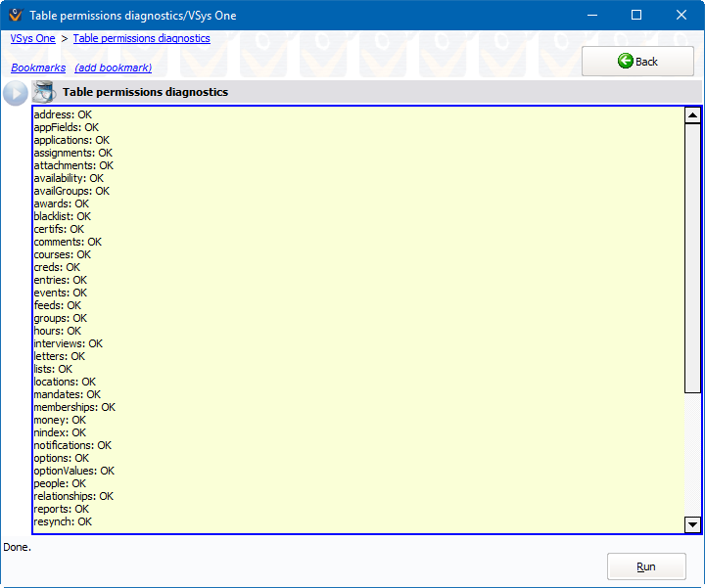Minimize the Table permissions diagnostics window
The height and width of the screenshot is (588, 705).
coord(591,16)
